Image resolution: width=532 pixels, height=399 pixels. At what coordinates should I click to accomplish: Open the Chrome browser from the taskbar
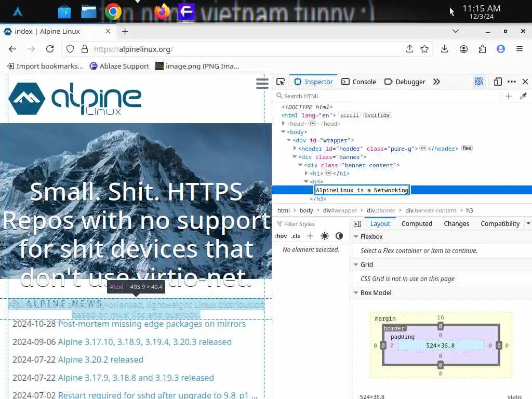[x=113, y=12]
